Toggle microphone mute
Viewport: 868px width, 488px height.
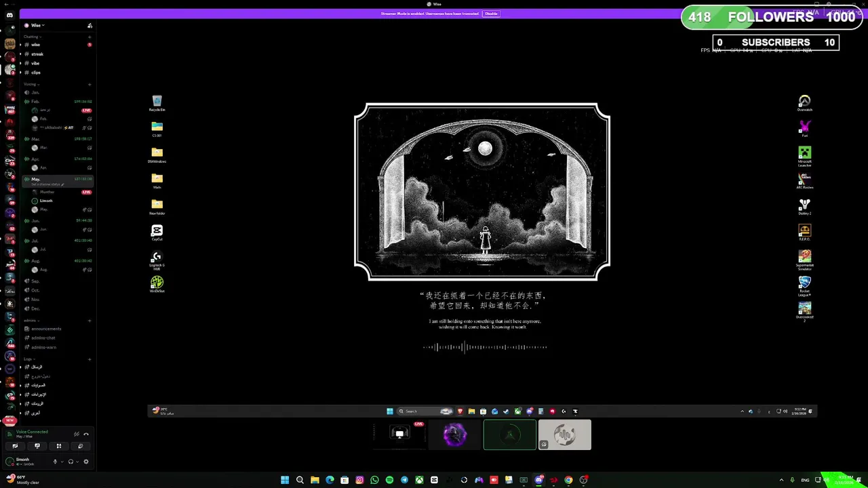click(55, 462)
